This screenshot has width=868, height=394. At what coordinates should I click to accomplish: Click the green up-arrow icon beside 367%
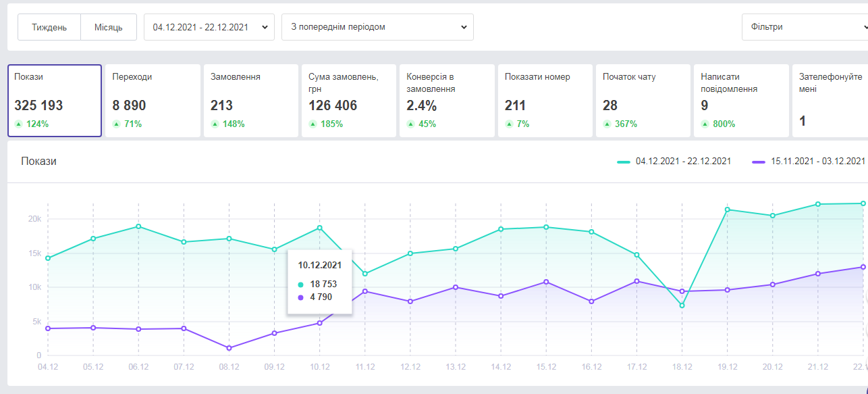[607, 124]
